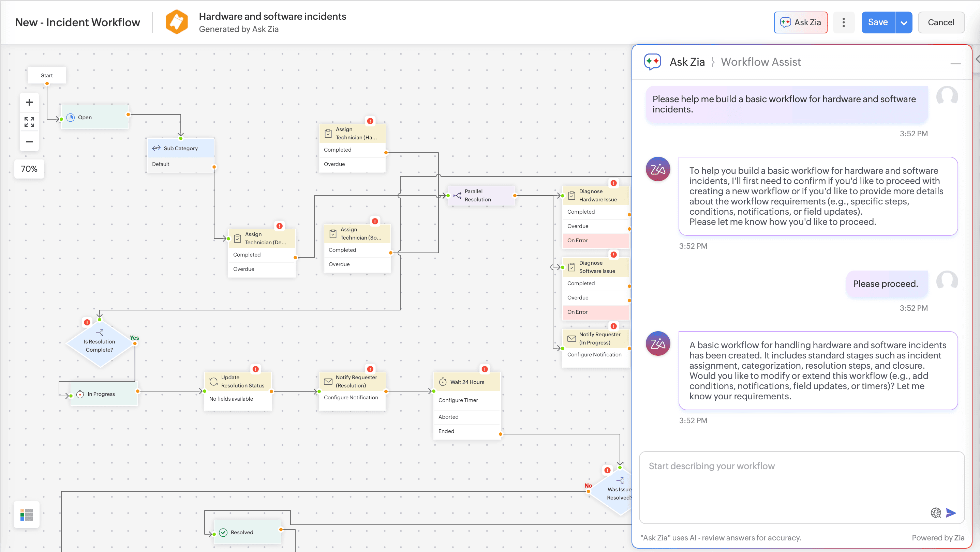Click Overdue row of Assign Technician (De...
Screen dimensions: 980x552
click(x=261, y=269)
